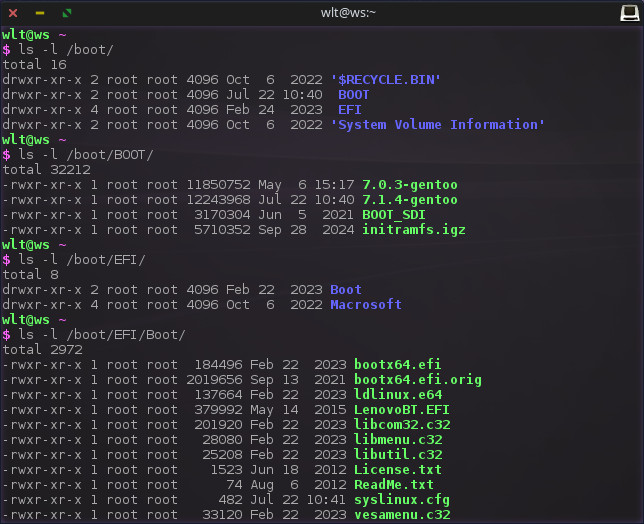Click the 'total 8' output line
Viewport: 644px width, 524px height.
30,275
